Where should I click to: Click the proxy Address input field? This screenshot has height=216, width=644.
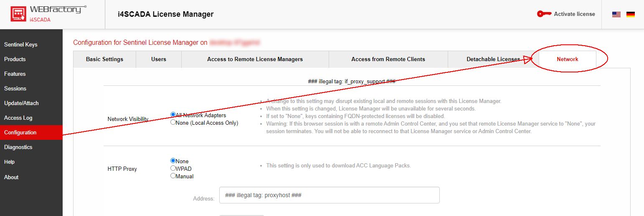(x=329, y=195)
